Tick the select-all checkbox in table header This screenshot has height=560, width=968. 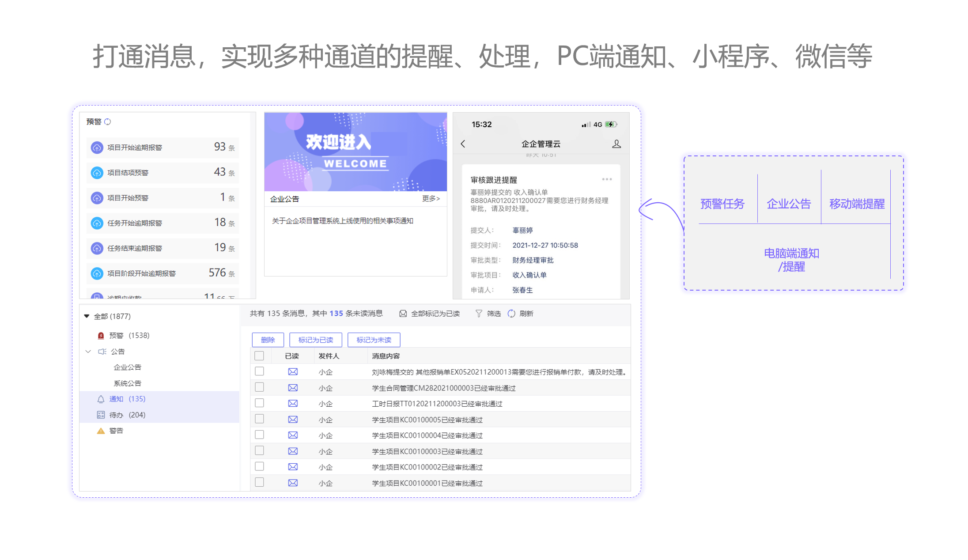pyautogui.click(x=259, y=356)
